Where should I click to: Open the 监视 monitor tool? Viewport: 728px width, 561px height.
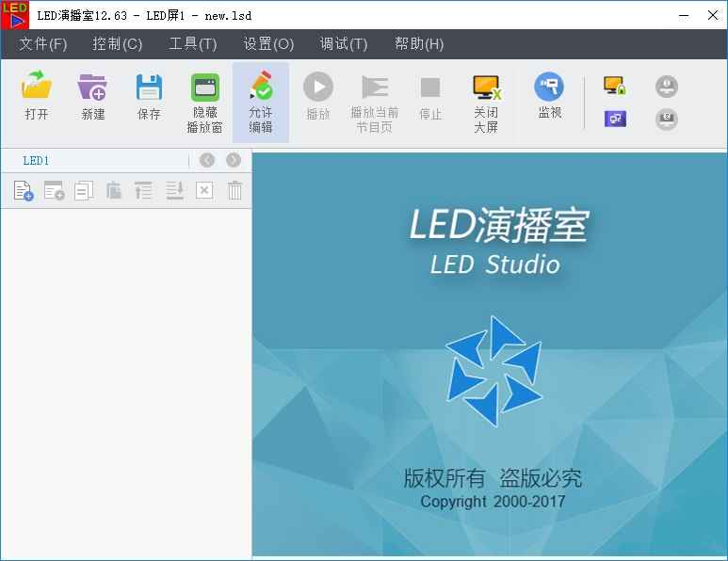point(549,96)
